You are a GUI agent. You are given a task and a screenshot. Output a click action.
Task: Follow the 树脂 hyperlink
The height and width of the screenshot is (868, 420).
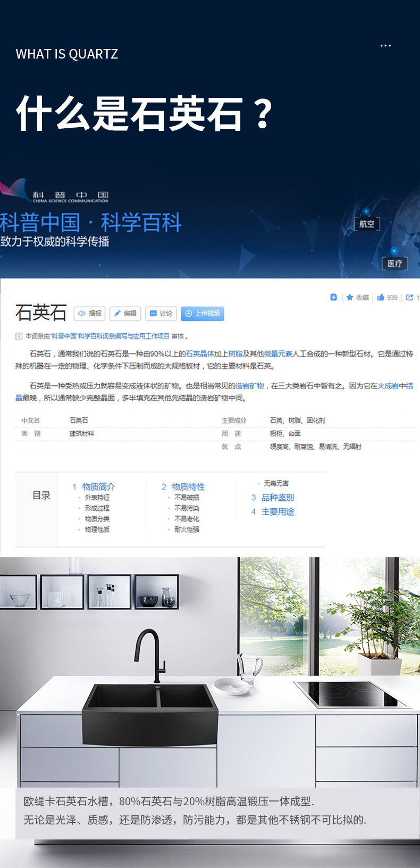tap(236, 354)
